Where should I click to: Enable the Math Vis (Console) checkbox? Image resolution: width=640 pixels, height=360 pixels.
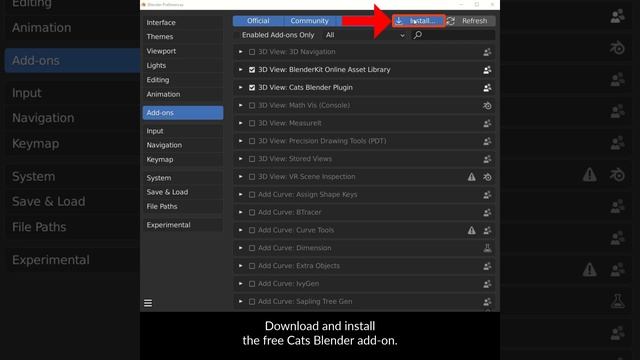(252, 105)
